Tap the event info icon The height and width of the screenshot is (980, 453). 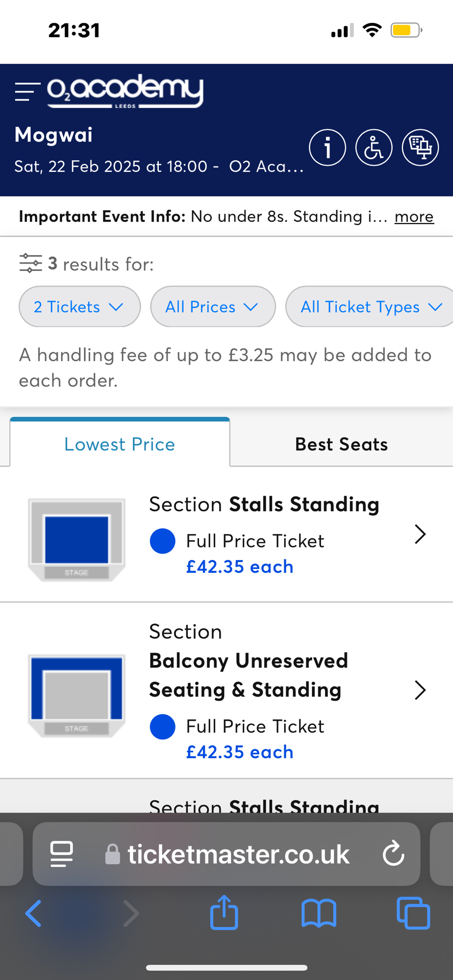pos(327,147)
